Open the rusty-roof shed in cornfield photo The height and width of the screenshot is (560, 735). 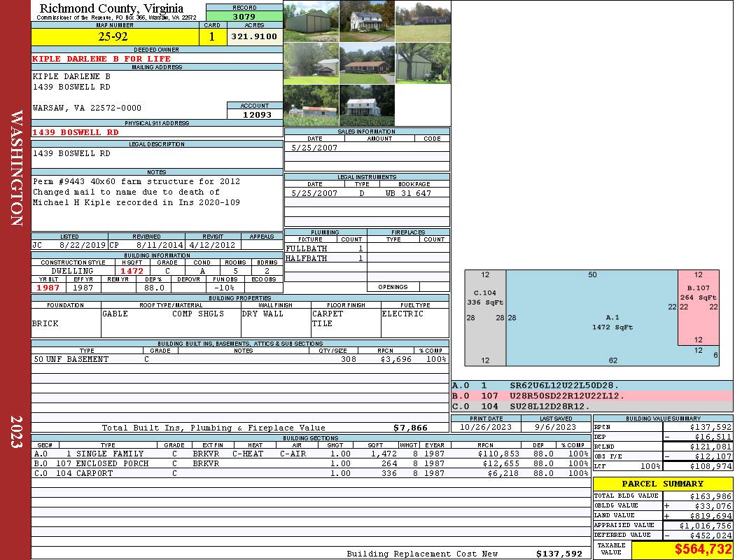[311, 105]
